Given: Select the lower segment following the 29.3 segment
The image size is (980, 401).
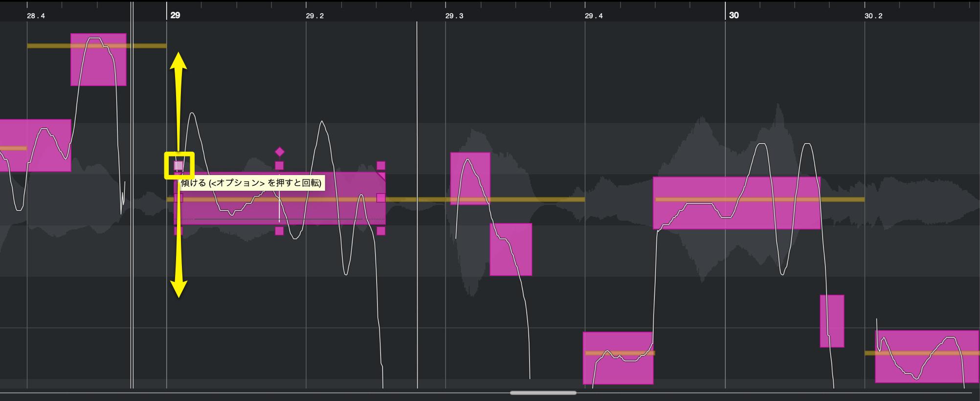Looking at the screenshot, I should 511,249.
